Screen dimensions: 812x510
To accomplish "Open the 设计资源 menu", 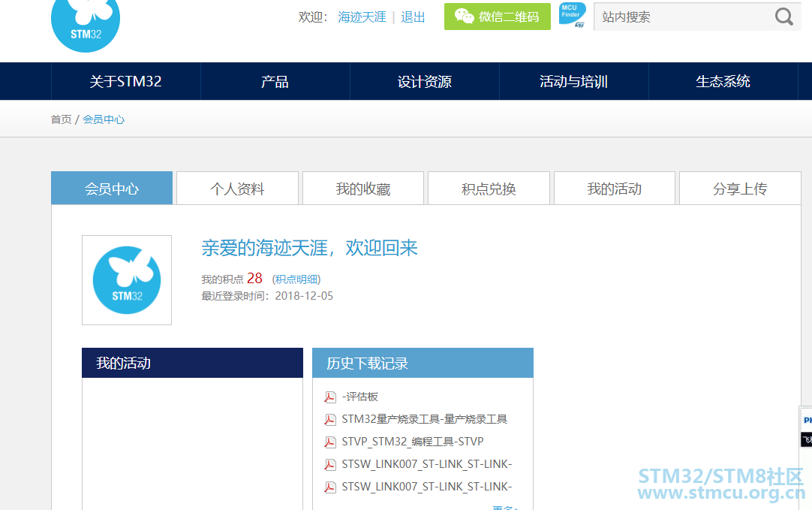I will pyautogui.click(x=425, y=81).
